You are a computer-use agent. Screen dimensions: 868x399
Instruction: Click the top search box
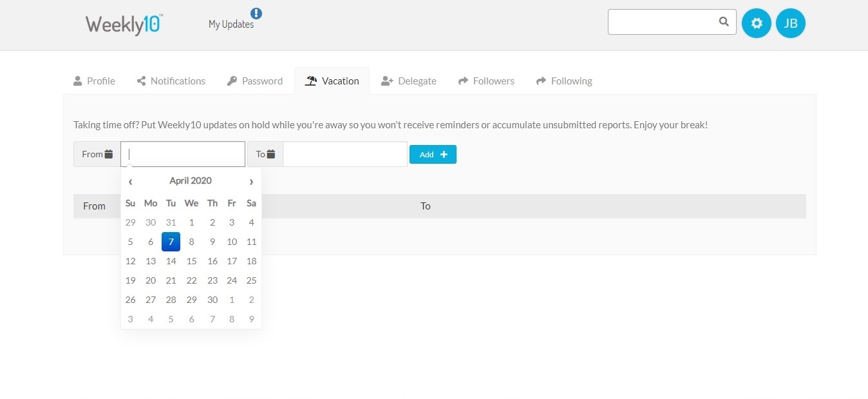click(662, 22)
